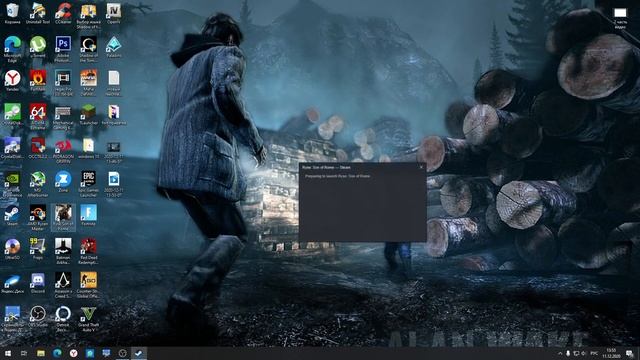Open the Recycle Bin desktop icon

click(x=13, y=13)
